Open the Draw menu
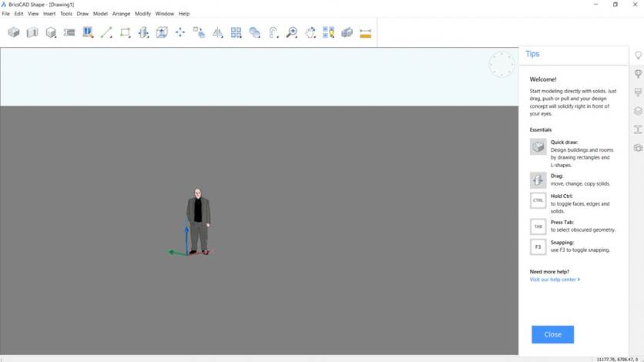Screen dimensions: 644x362 pyautogui.click(x=82, y=14)
